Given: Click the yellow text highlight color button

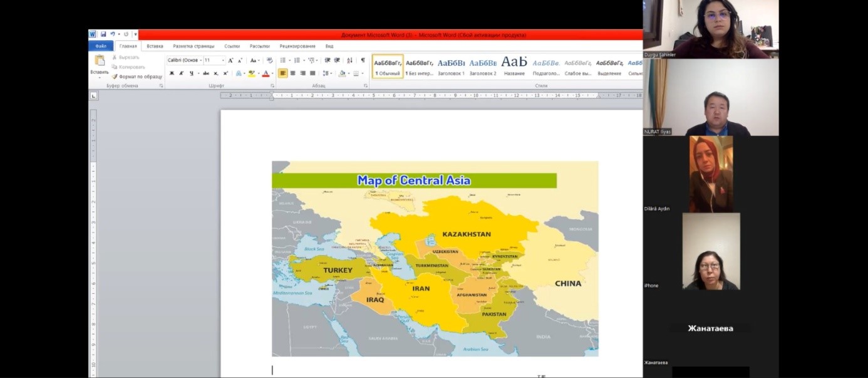Looking at the screenshot, I should tap(251, 73).
